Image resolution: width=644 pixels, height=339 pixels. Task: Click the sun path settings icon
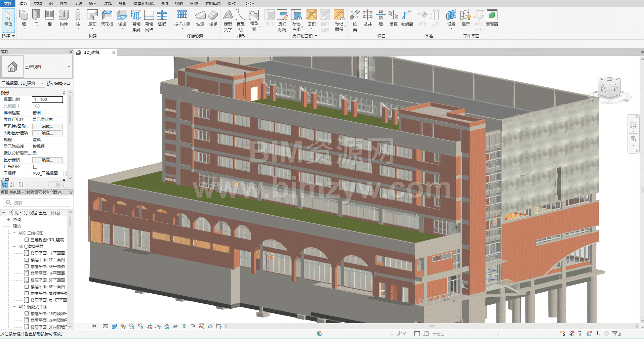pyautogui.click(x=123, y=326)
